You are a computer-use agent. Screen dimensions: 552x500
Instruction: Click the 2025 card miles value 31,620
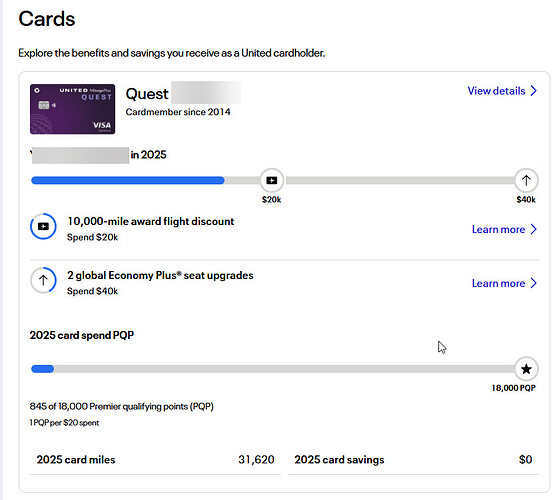tap(256, 460)
